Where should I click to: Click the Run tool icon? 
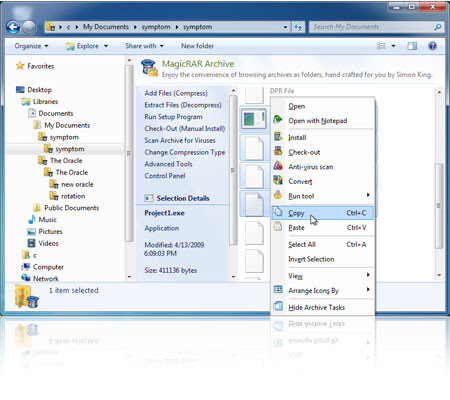coord(278,195)
